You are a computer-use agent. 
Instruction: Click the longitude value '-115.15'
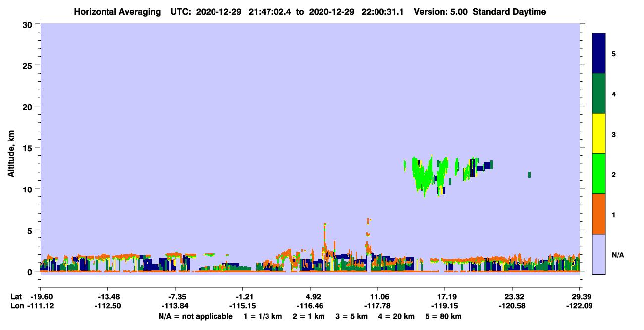[x=243, y=306]
